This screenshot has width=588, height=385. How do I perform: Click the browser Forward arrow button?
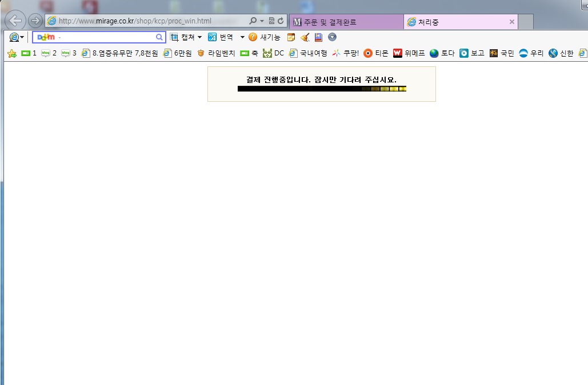[35, 21]
